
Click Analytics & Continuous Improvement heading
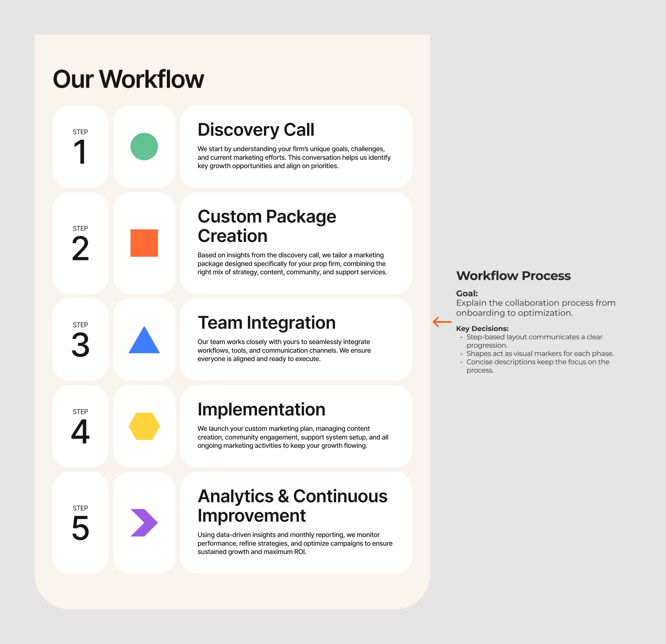point(292,506)
